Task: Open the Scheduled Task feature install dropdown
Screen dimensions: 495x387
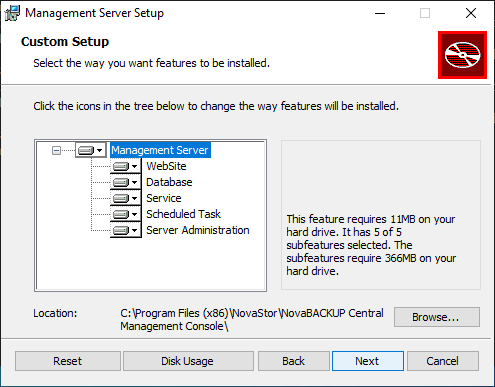Action: (x=126, y=214)
